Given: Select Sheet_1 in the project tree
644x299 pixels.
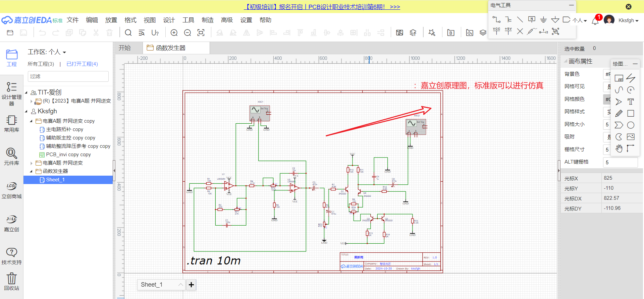Looking at the screenshot, I should coord(68,180).
